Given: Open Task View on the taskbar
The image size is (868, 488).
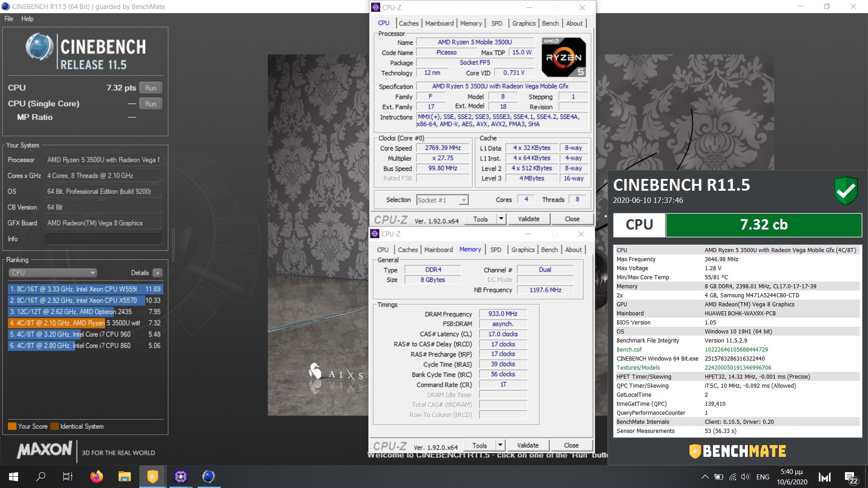Looking at the screenshot, I should coord(68,477).
